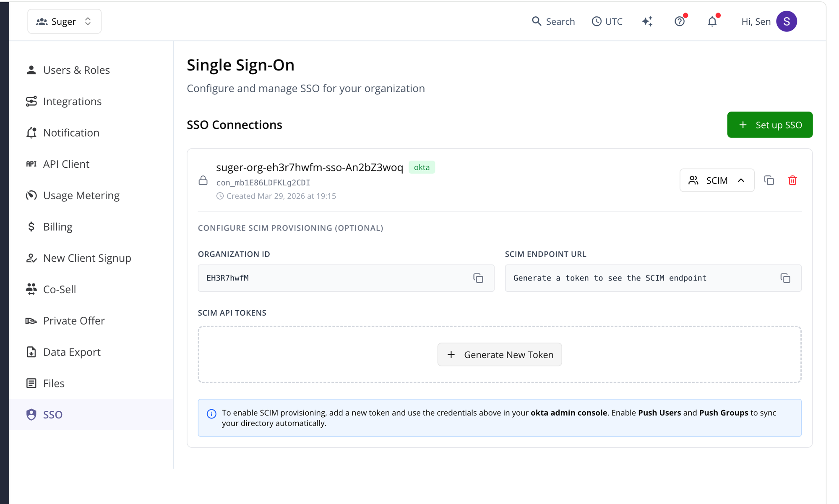Open the help question mark icon
Screen dimensions: 839x504
tap(679, 21)
